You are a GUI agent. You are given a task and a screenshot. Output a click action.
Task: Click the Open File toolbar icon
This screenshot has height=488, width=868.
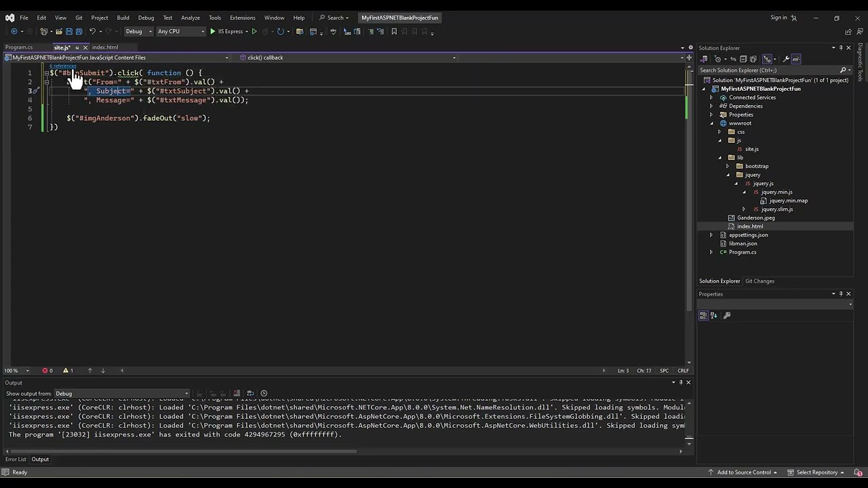click(x=59, y=31)
